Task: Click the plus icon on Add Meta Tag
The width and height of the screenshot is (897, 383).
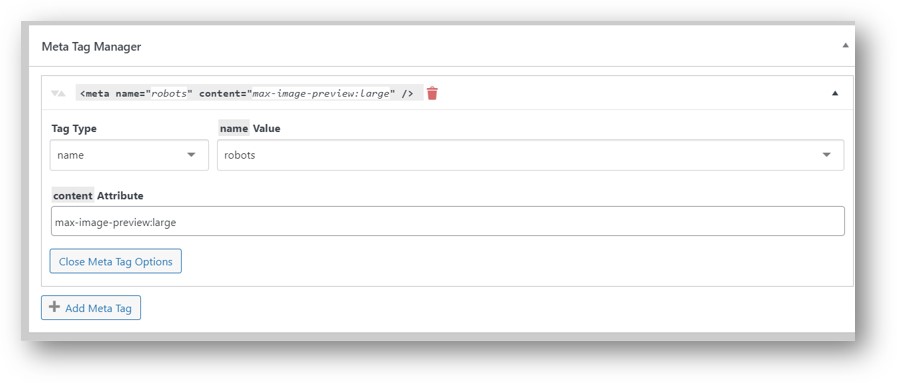Action: pyautogui.click(x=54, y=308)
